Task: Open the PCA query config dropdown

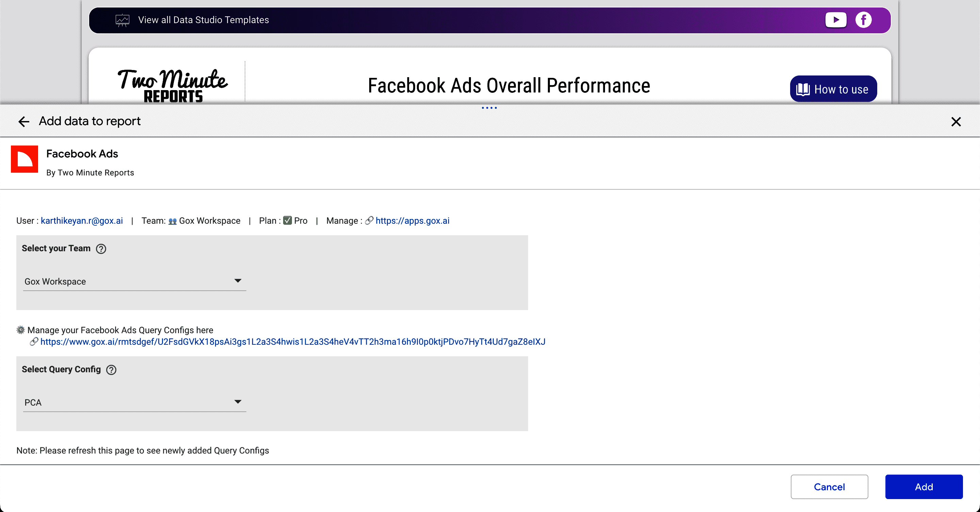Action: point(134,402)
